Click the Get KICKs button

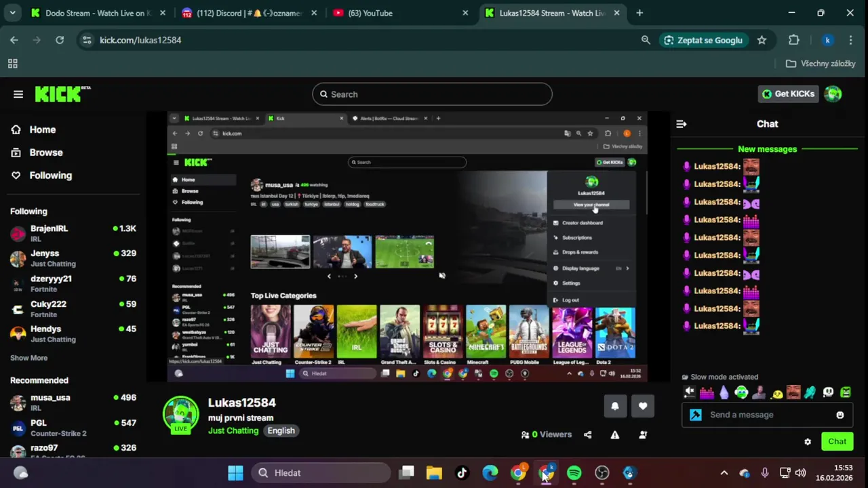click(788, 94)
